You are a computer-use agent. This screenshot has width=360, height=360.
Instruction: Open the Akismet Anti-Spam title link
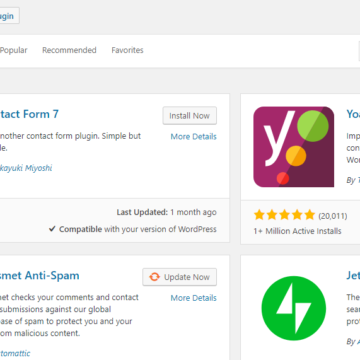(x=39, y=275)
